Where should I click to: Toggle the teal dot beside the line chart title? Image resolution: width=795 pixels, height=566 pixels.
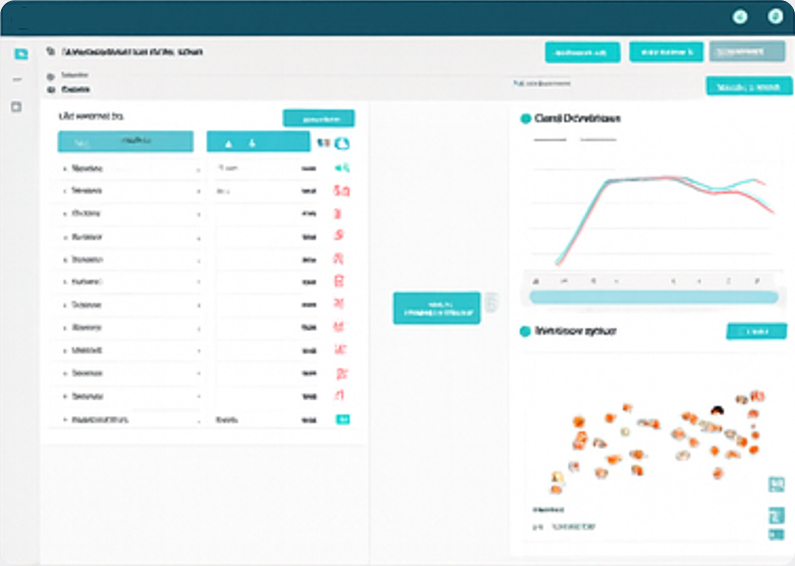point(525,119)
